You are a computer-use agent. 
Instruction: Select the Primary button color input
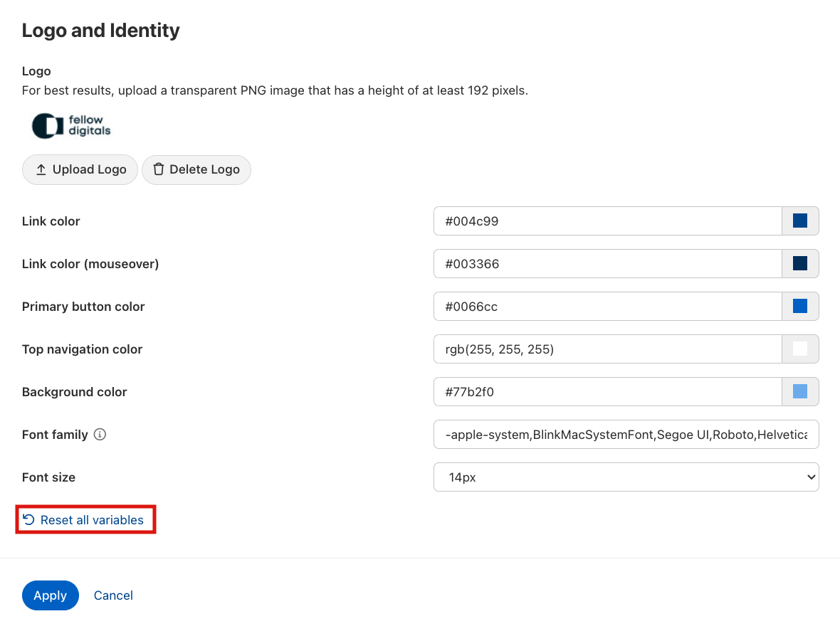[607, 307]
